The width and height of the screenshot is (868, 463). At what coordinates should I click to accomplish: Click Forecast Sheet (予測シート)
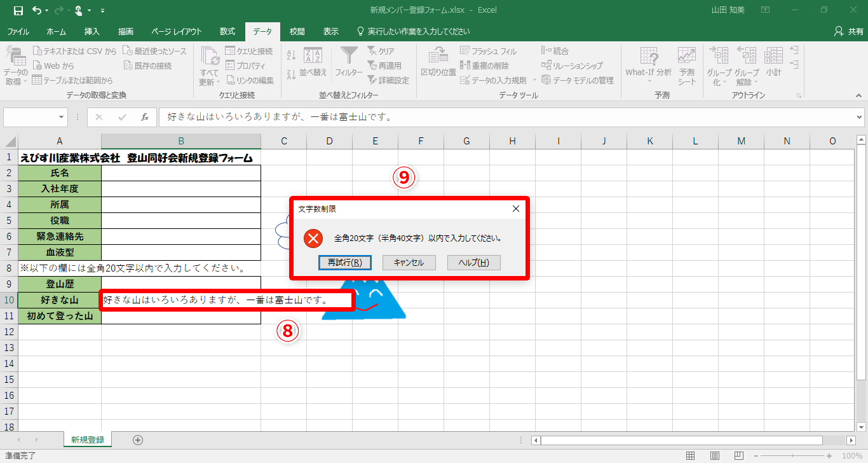[x=686, y=66]
